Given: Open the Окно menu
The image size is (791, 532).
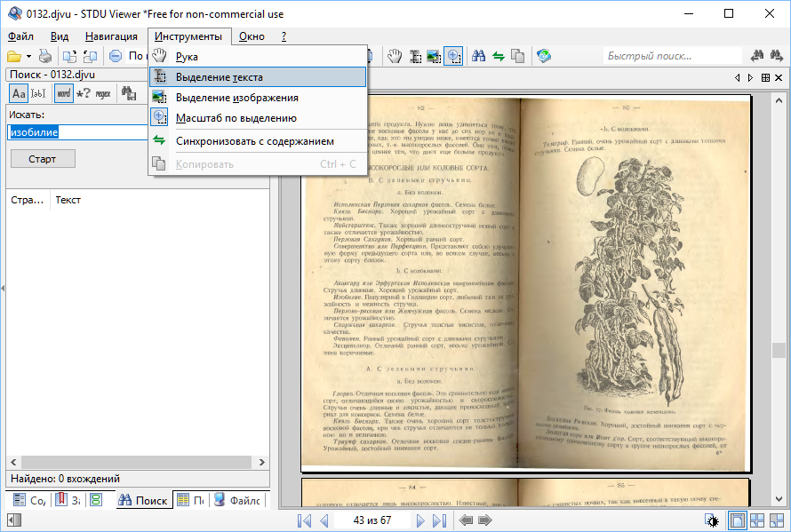Looking at the screenshot, I should click(252, 36).
